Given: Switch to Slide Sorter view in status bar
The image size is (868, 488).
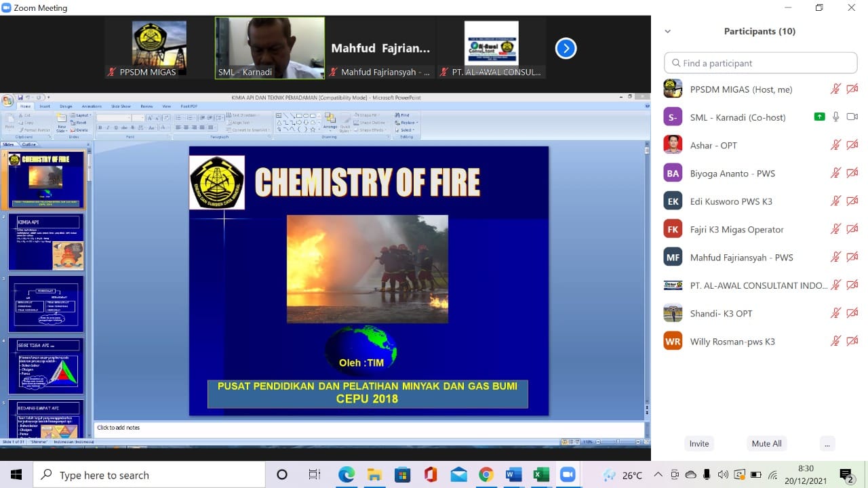Looking at the screenshot, I should pyautogui.click(x=571, y=442).
